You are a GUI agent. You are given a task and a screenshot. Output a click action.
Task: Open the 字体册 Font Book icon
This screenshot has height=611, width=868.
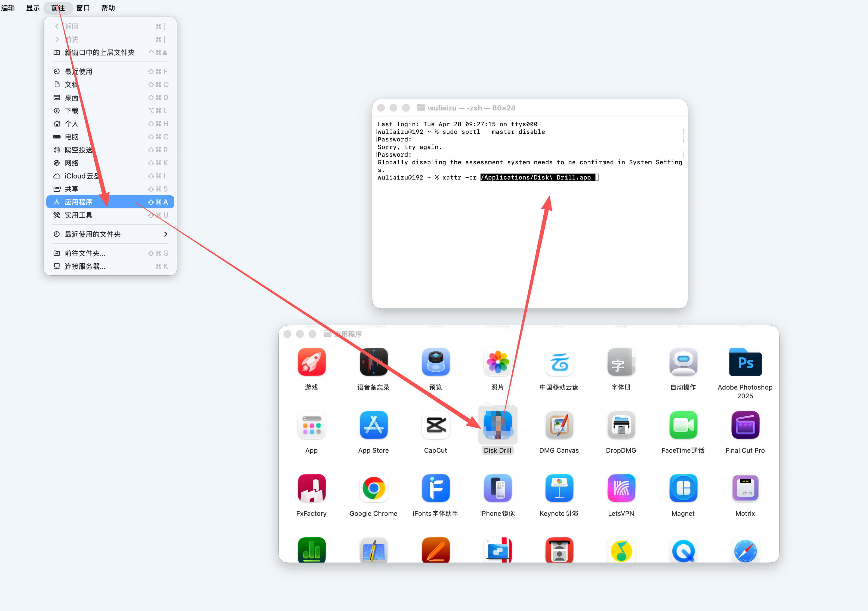(621, 362)
